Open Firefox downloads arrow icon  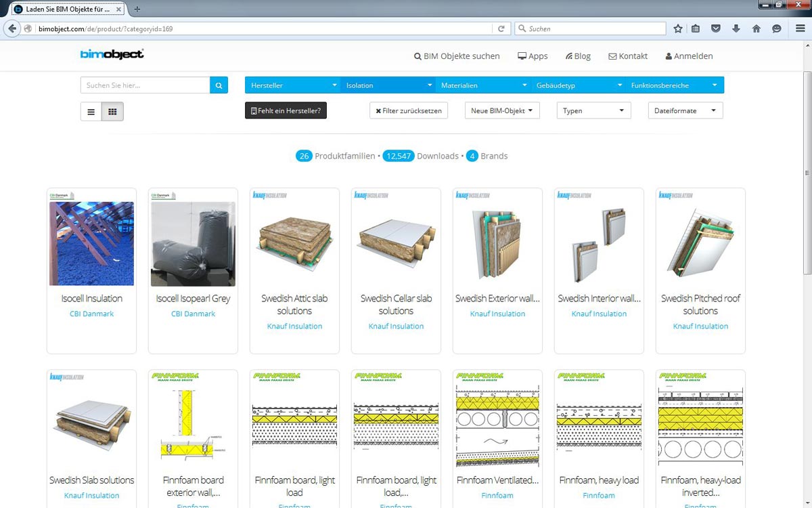coord(736,28)
